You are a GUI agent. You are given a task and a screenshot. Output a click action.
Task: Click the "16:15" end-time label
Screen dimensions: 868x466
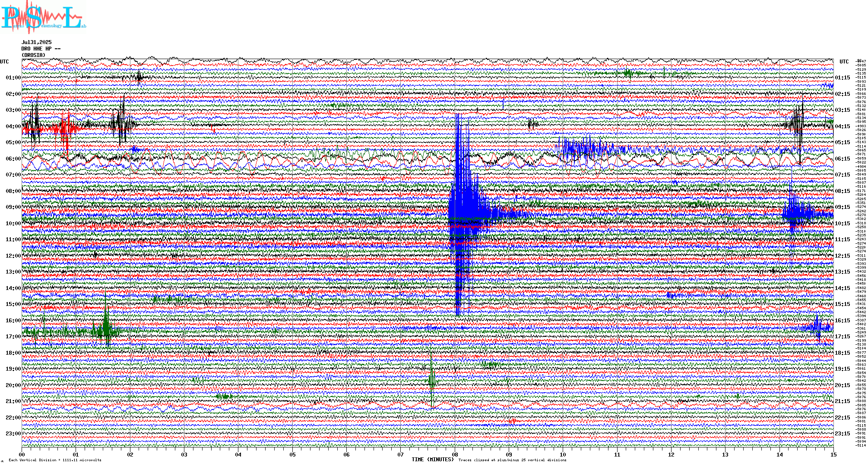click(x=843, y=321)
